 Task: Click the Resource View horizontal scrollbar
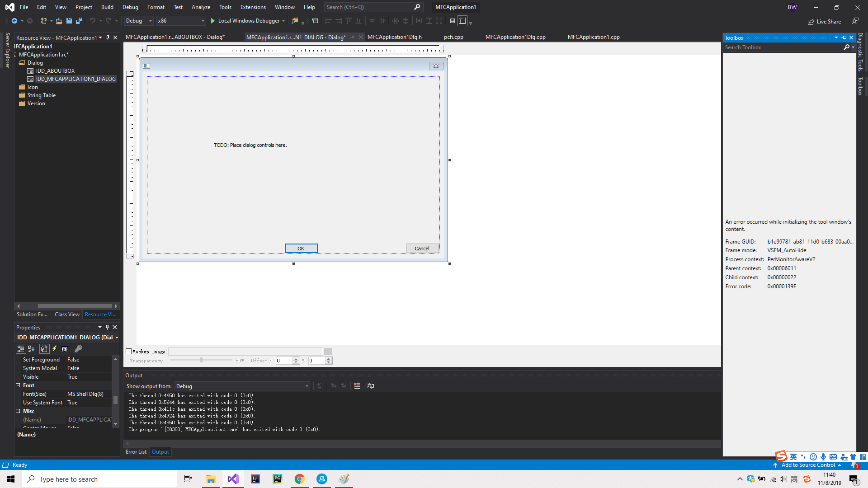(75, 306)
